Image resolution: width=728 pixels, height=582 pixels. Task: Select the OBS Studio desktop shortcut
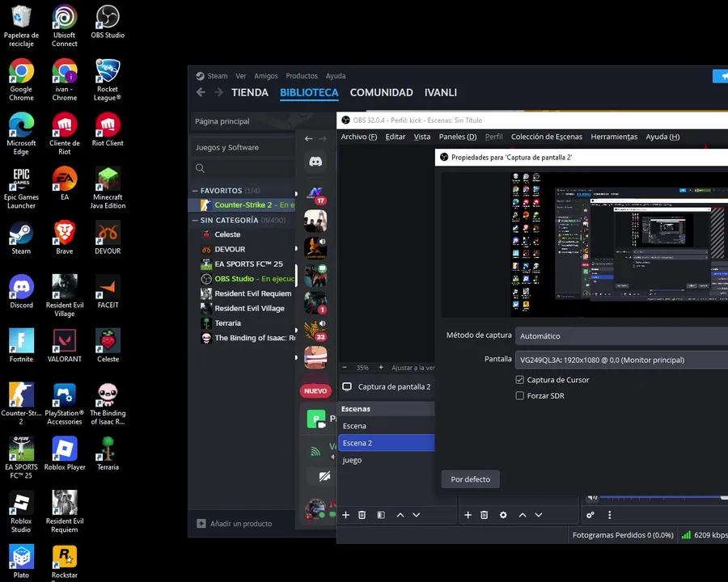pos(108,22)
